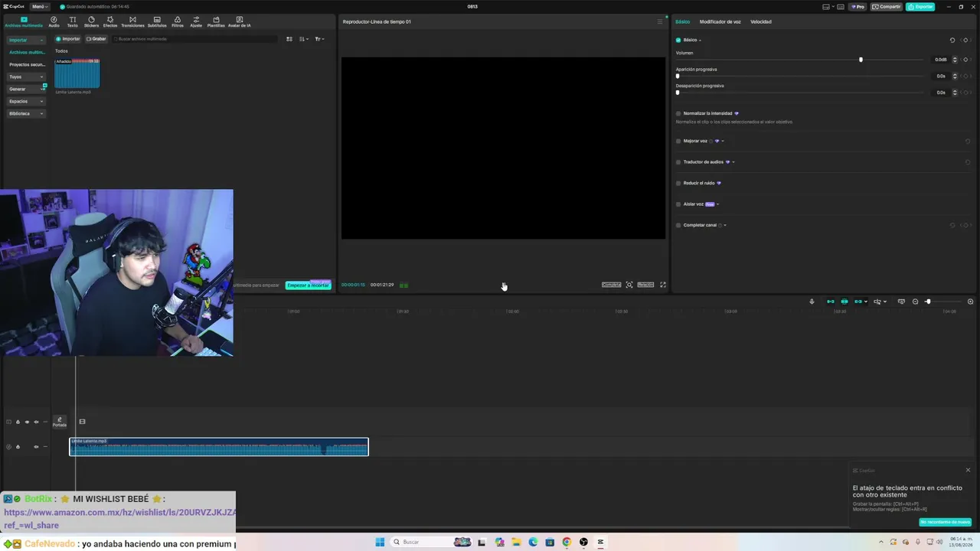Viewport: 980px width, 551px height.
Task: Zoom in the timeline with plus icon
Action: tap(970, 302)
